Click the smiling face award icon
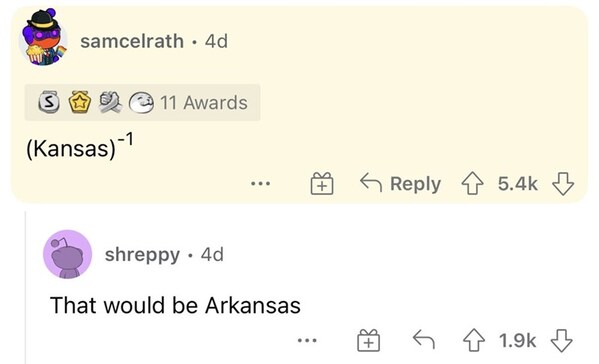 coord(141,103)
